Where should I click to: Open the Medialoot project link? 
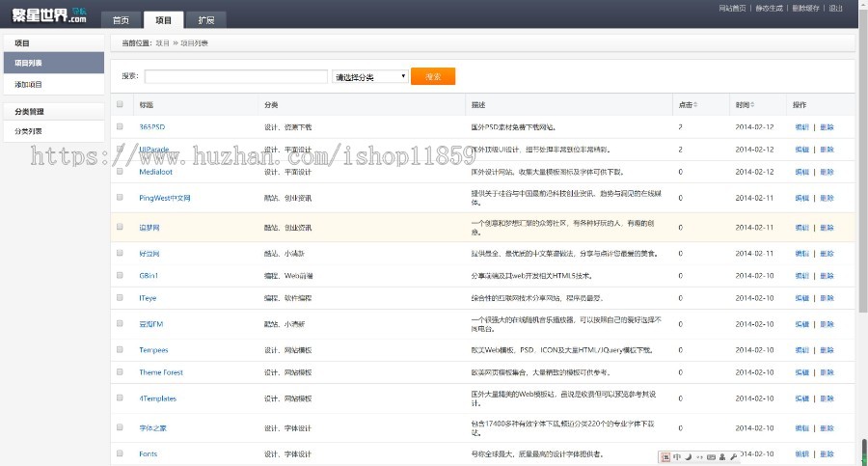pos(155,172)
